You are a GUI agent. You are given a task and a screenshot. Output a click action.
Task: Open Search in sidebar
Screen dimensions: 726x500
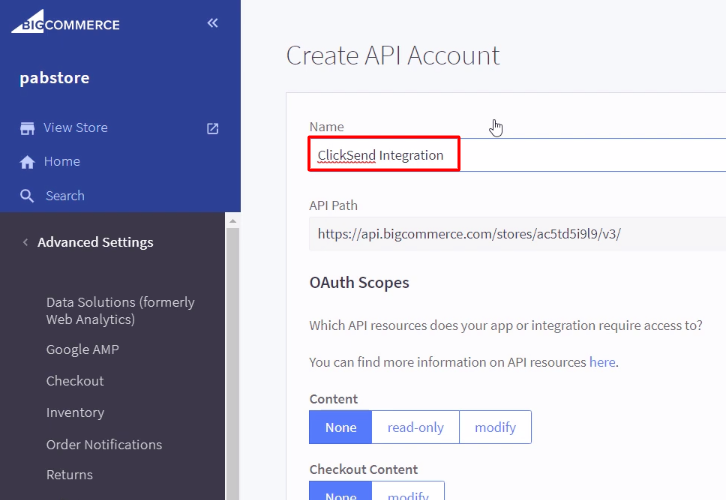coord(65,195)
